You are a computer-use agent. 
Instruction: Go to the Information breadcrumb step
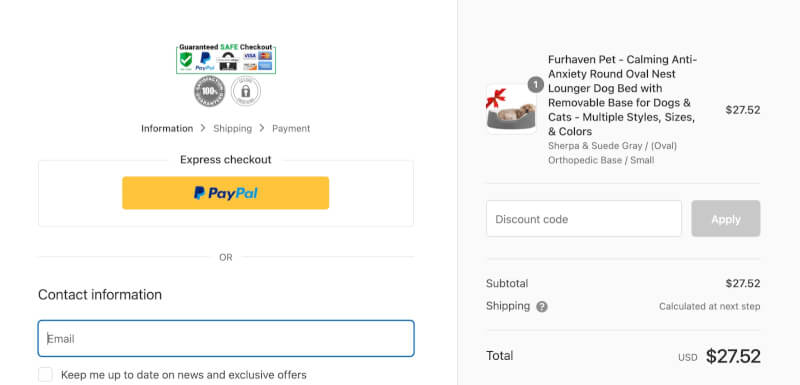[167, 129]
